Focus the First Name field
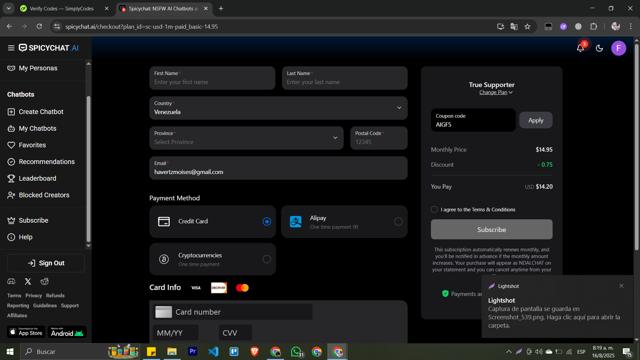Viewport: 640px width, 360px height. tap(212, 78)
